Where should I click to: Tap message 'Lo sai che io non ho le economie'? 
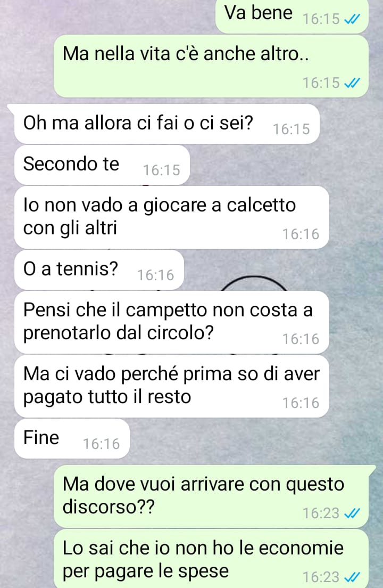[x=211, y=559]
